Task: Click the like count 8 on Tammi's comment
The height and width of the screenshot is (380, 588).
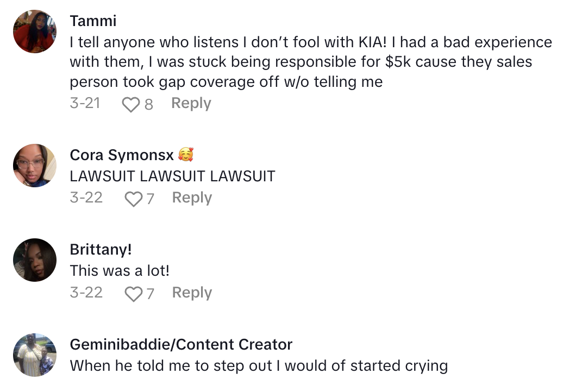Action: (148, 104)
